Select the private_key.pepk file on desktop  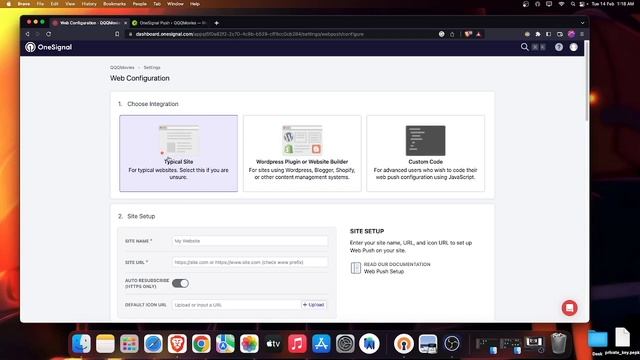622,342
